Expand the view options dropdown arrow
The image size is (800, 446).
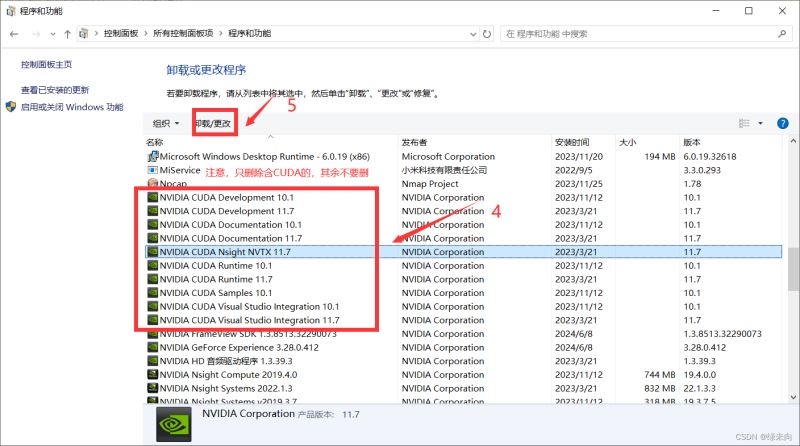coord(760,123)
